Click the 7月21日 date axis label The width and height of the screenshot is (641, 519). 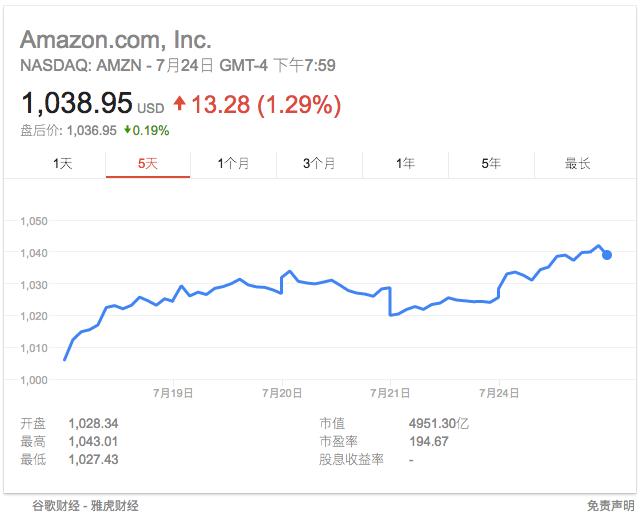(x=390, y=393)
